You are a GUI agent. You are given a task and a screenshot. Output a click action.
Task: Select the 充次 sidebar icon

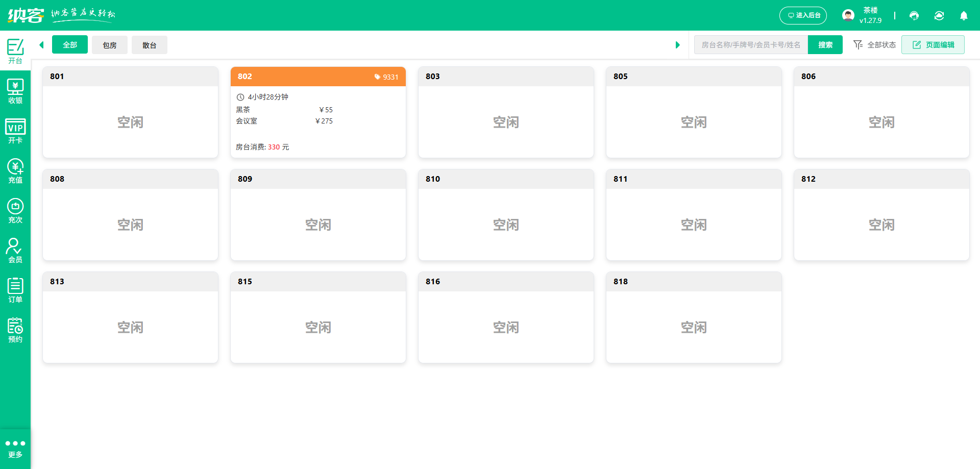(15, 211)
